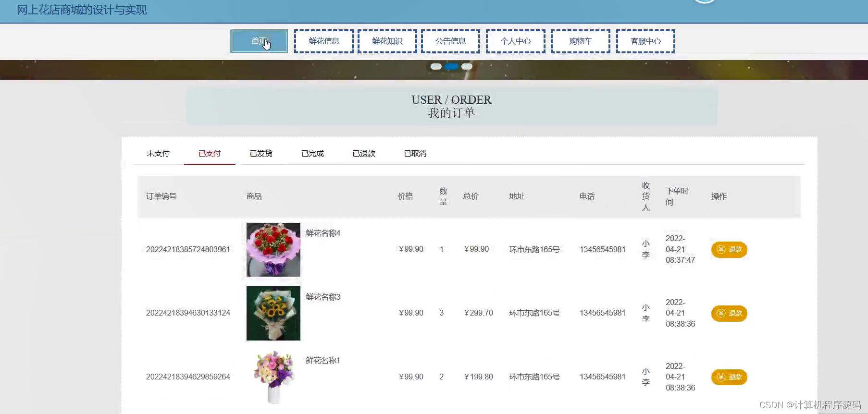Click the site title 网上花店商城的设计与实现
Screen dimensions: 868x414
[82, 10]
